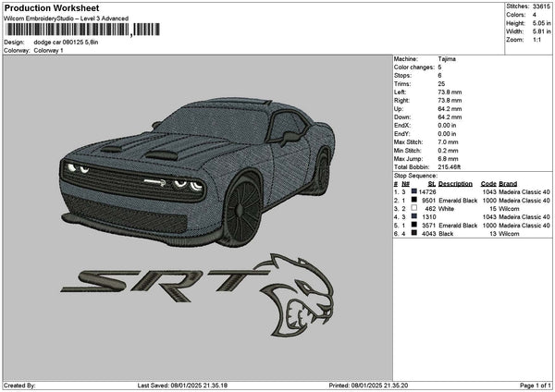
Task: Click the St. column header
Action: coord(431,182)
